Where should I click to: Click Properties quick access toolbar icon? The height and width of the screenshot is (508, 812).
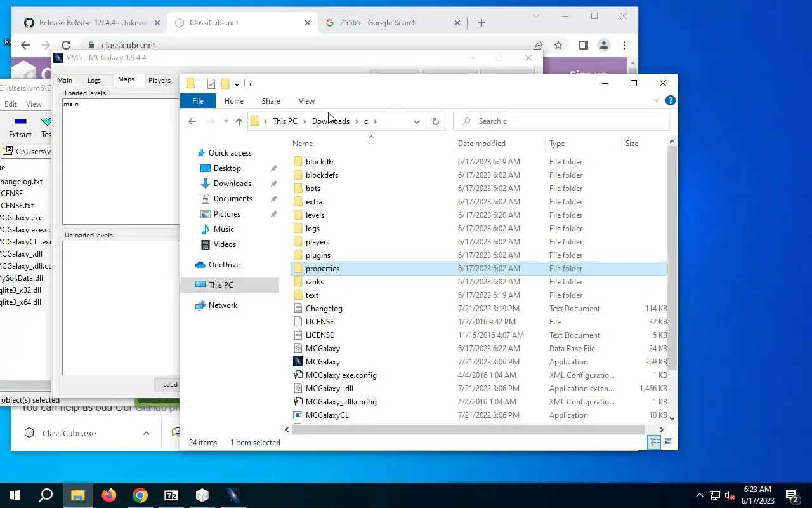coord(211,84)
